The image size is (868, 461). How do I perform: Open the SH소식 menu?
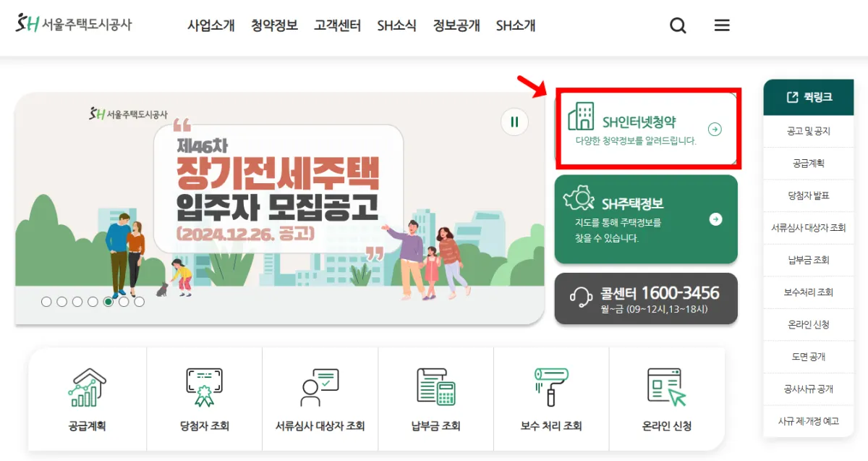pos(396,25)
